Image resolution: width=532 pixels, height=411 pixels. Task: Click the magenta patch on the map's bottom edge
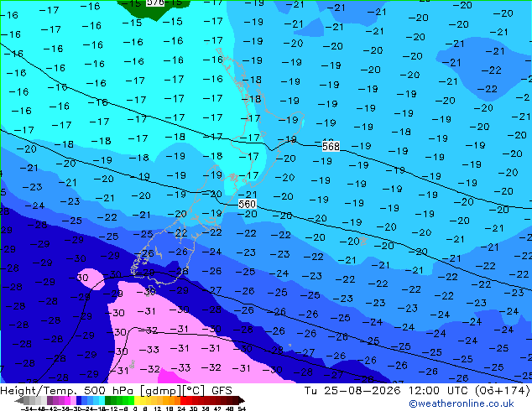click(172, 377)
